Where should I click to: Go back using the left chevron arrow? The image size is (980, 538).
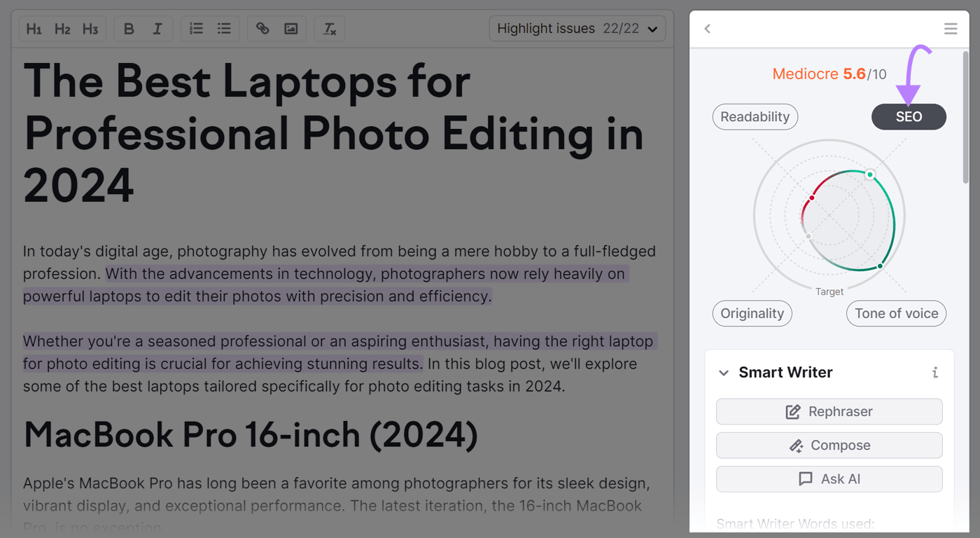point(707,29)
